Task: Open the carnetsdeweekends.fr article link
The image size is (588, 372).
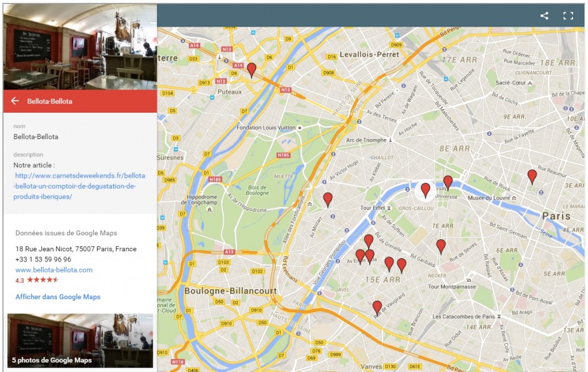Action: [x=79, y=186]
